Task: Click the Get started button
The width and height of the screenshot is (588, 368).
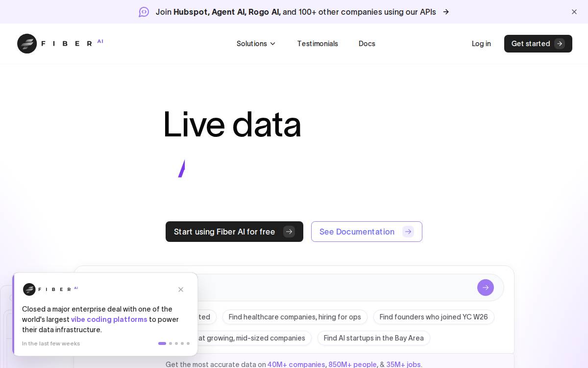Action: (538, 44)
